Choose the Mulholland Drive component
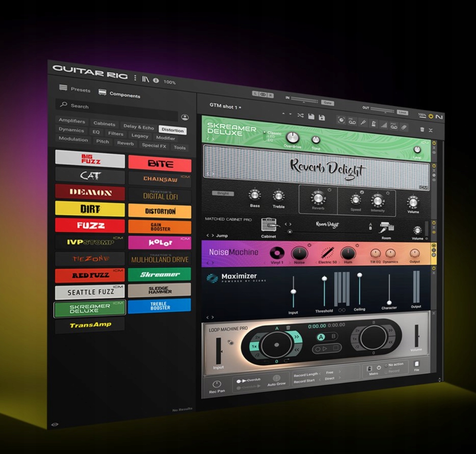 pyautogui.click(x=160, y=259)
